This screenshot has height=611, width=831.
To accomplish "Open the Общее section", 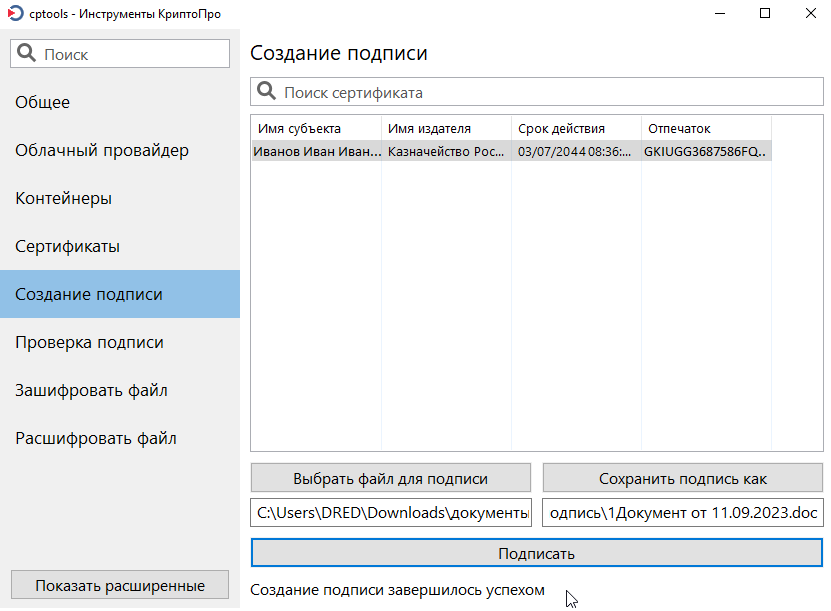I will (x=42, y=102).
